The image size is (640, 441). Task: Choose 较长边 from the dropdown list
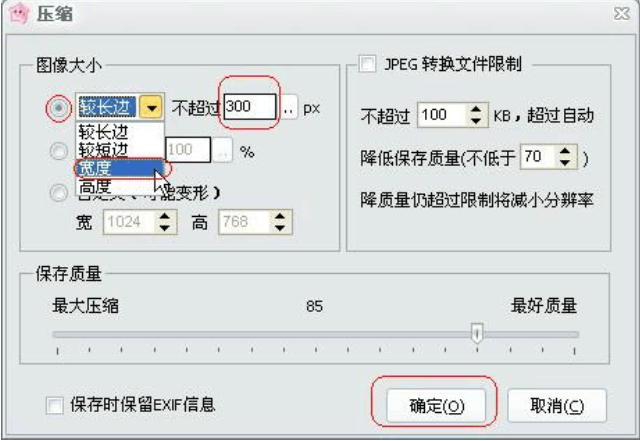tap(119, 131)
